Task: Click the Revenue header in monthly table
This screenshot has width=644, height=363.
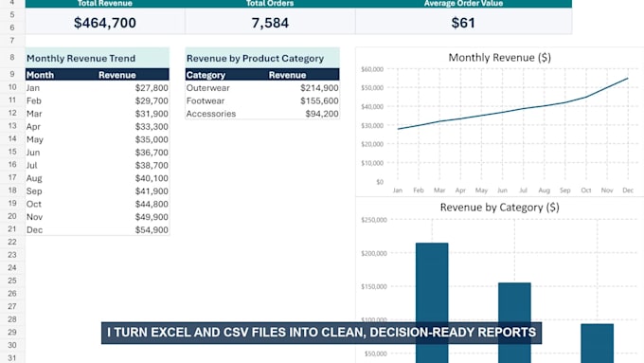Action: coord(117,75)
